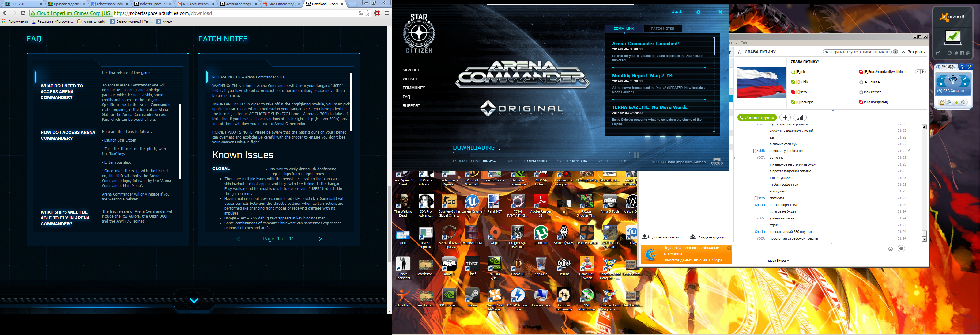This screenshot has height=335, width=980.
Task: Pause the Arena Commander download
Action: point(636,155)
